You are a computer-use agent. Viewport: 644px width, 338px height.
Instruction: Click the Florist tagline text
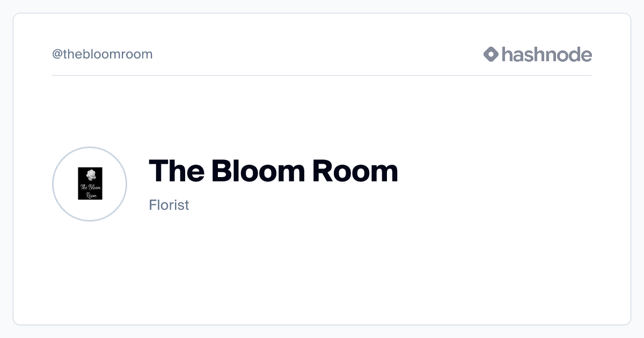pyautogui.click(x=169, y=205)
